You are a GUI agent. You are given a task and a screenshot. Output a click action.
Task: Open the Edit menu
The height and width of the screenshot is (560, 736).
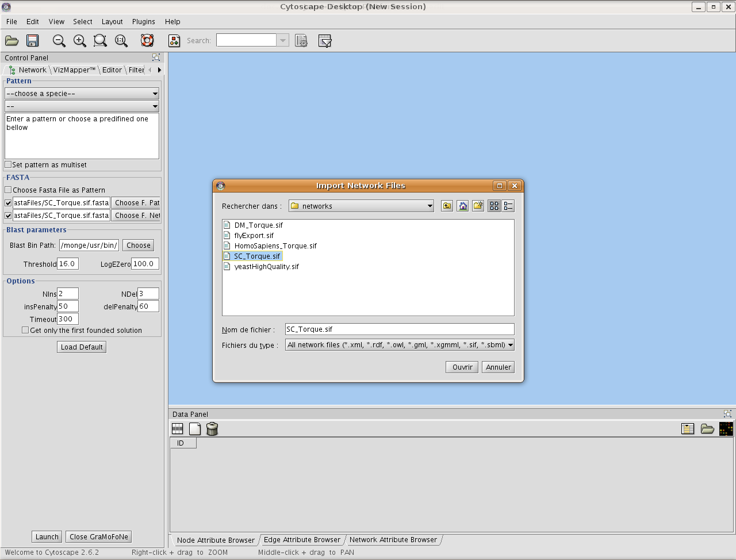[x=33, y=21]
